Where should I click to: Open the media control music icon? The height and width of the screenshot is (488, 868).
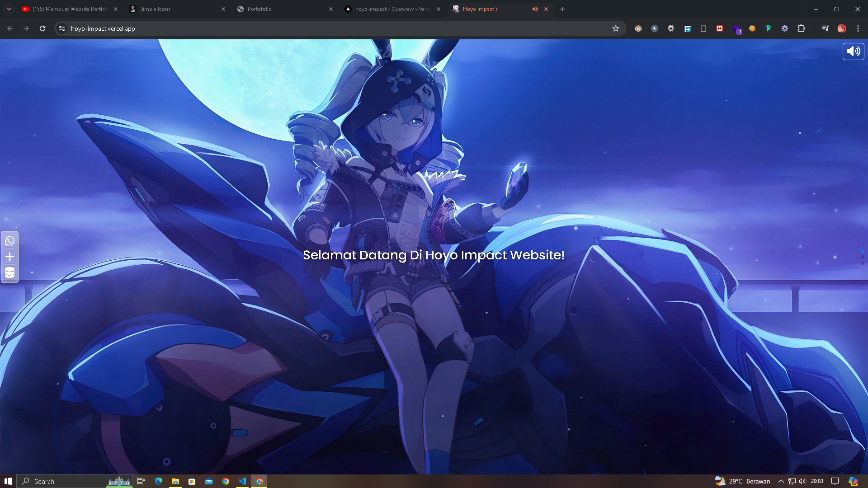point(826,28)
